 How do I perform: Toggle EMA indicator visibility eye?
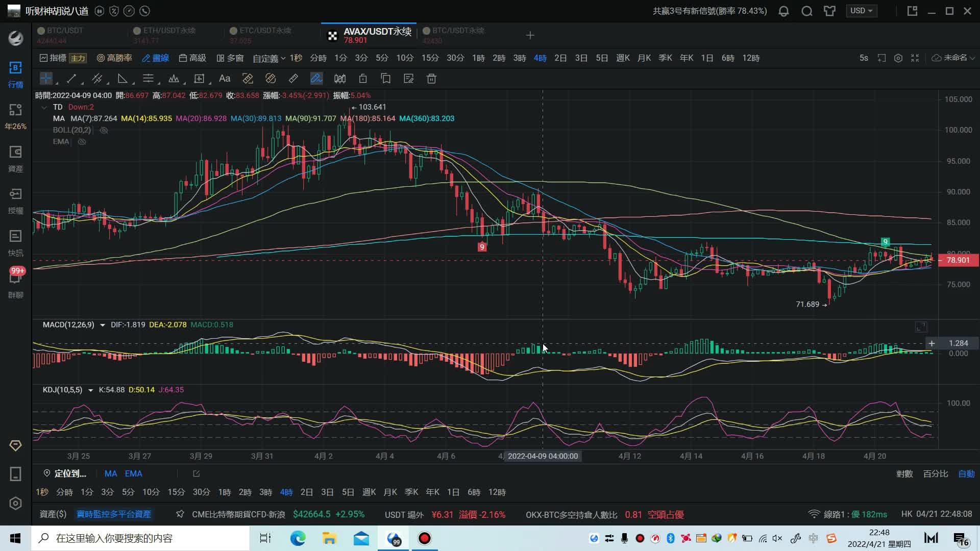coord(82,142)
